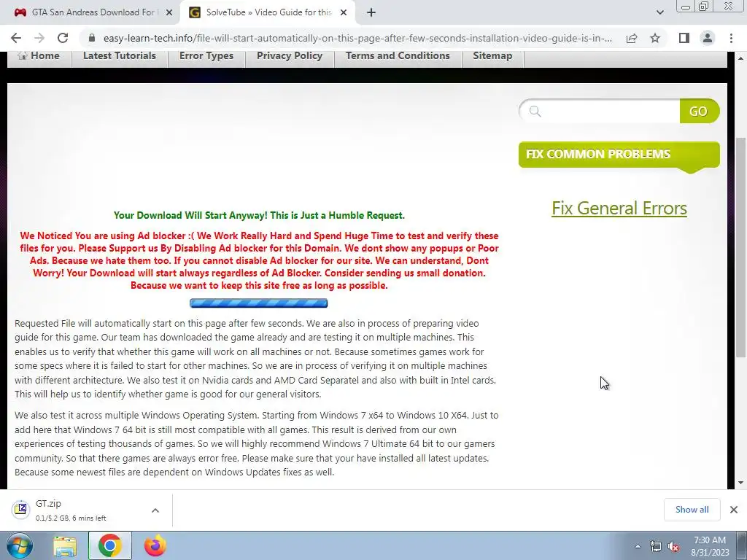Click the green GO search button
The width and height of the screenshot is (747, 560).
[699, 111]
